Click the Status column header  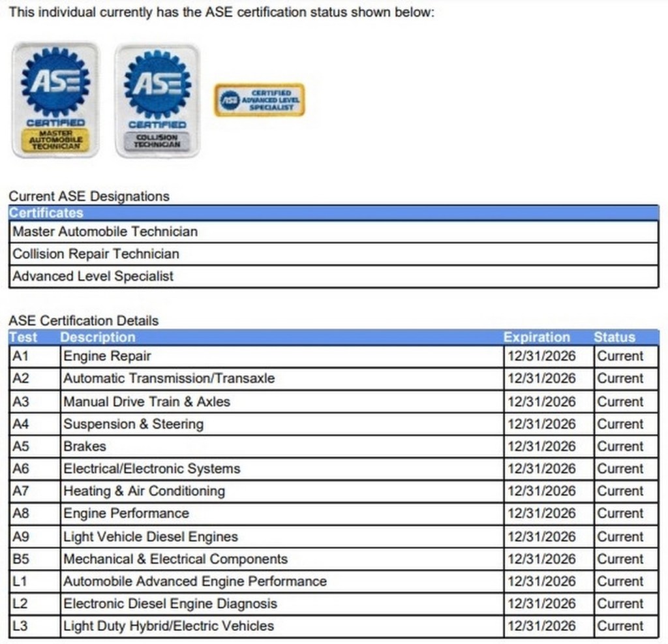coord(614,337)
